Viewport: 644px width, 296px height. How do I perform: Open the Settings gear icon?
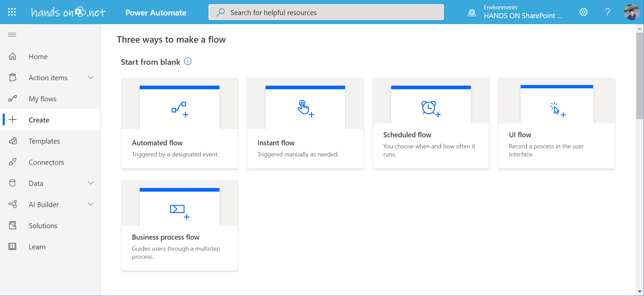[584, 12]
